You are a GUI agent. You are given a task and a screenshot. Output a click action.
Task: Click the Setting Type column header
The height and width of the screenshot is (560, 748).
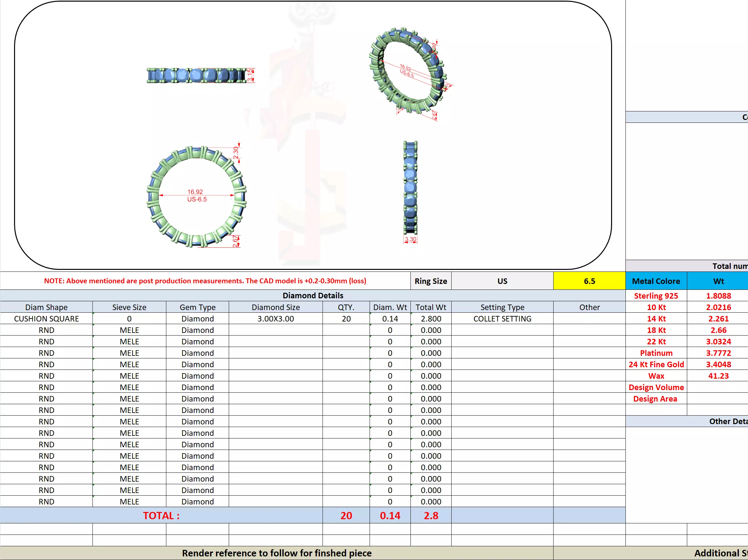[502, 307]
